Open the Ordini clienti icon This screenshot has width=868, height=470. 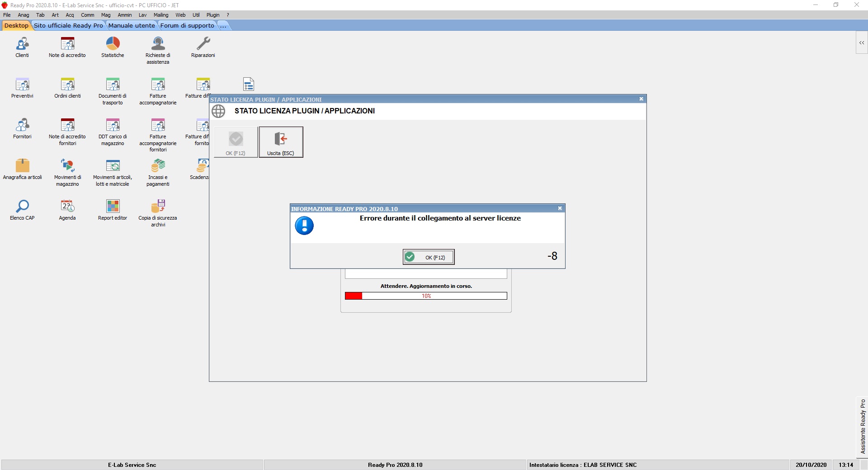(x=67, y=88)
